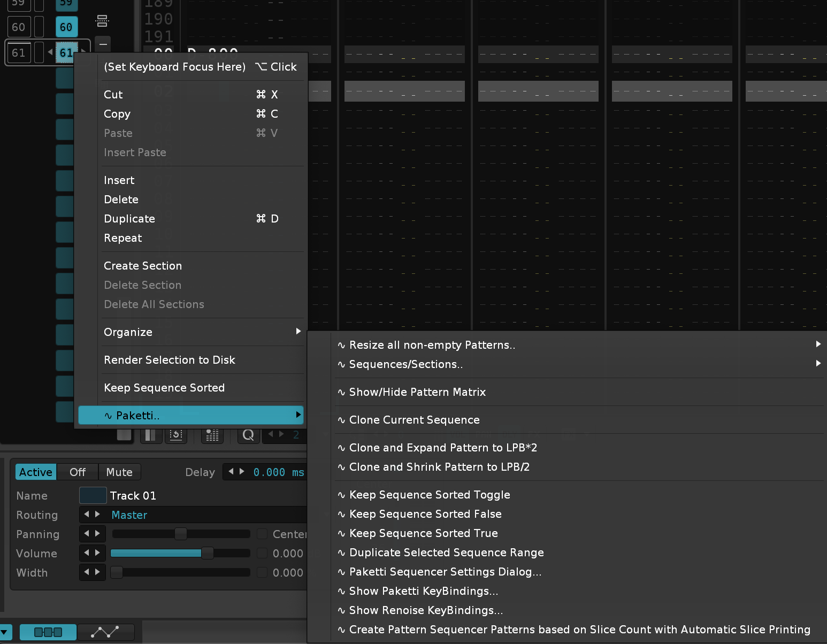Toggle Keep Sequence Sorted menu item

tap(191, 388)
